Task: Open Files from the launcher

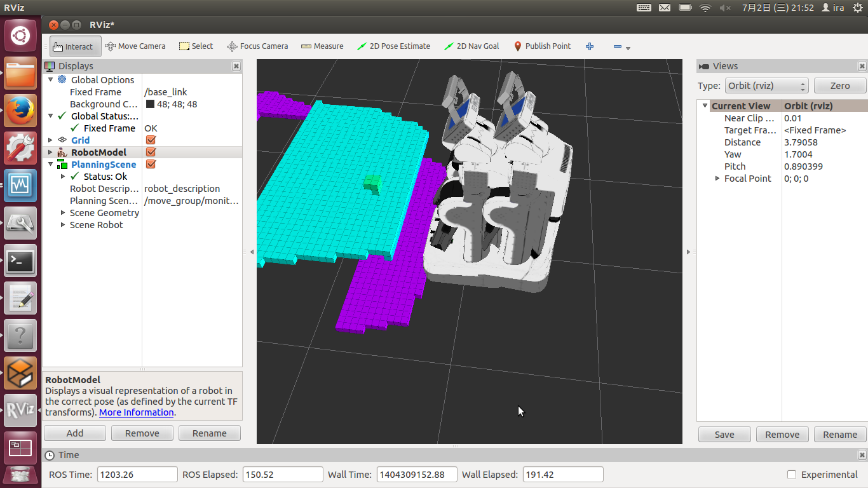Action: (x=20, y=73)
